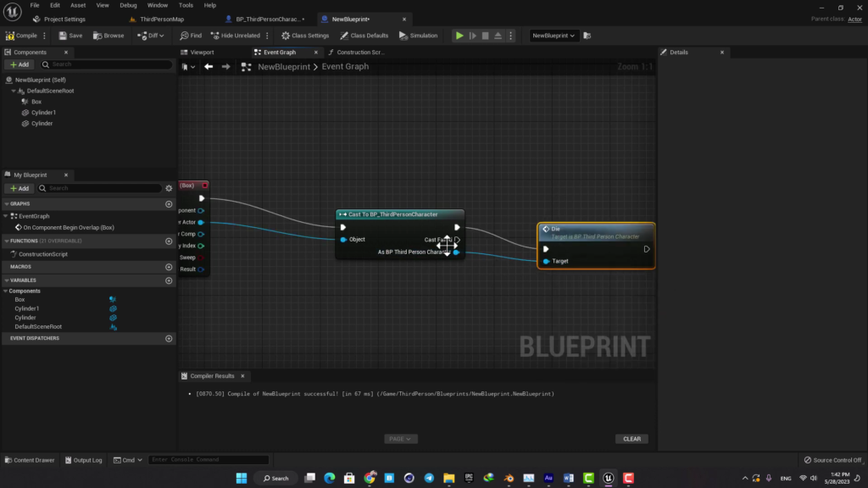Switch to BP_ThirdPersonCharacter tab
The image size is (868, 488).
[x=270, y=19]
